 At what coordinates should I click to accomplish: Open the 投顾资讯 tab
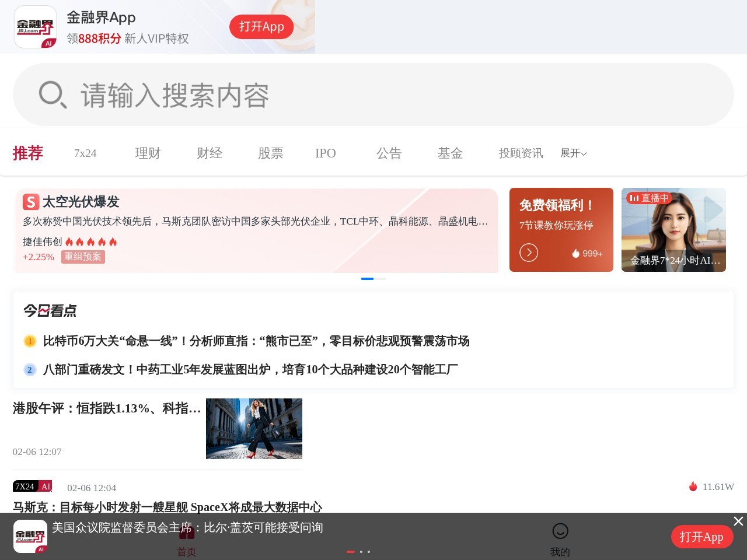(521, 153)
